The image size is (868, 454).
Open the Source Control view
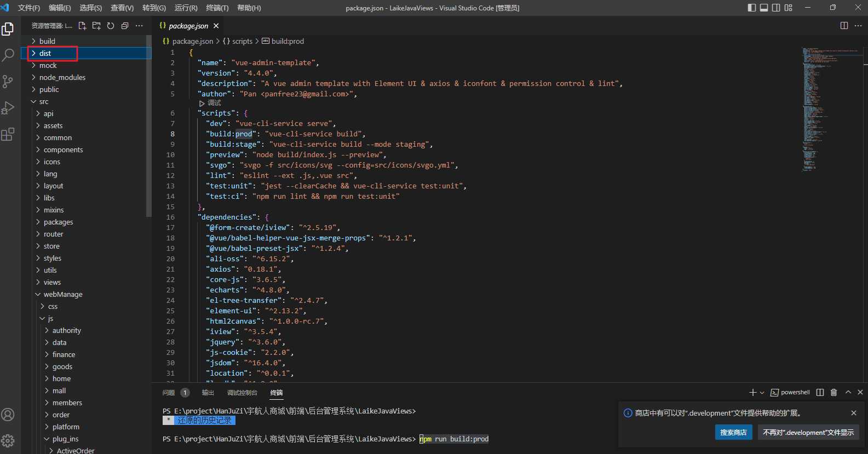(x=8, y=82)
